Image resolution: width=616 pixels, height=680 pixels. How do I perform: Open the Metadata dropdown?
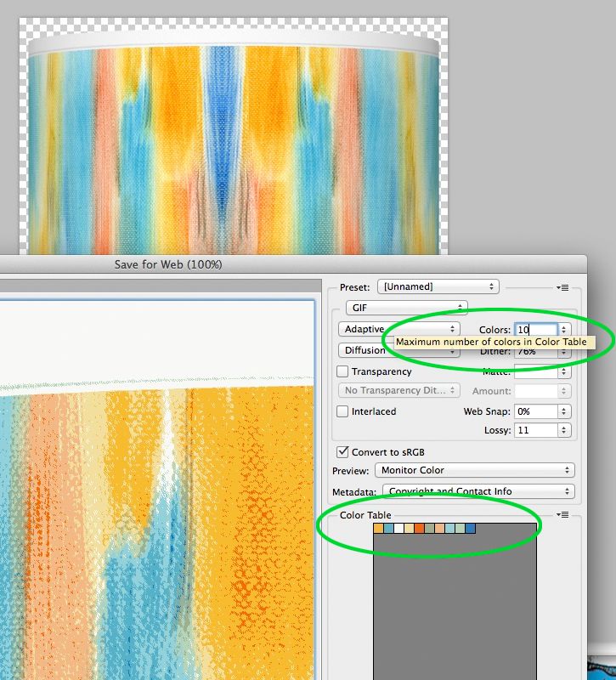coord(478,491)
